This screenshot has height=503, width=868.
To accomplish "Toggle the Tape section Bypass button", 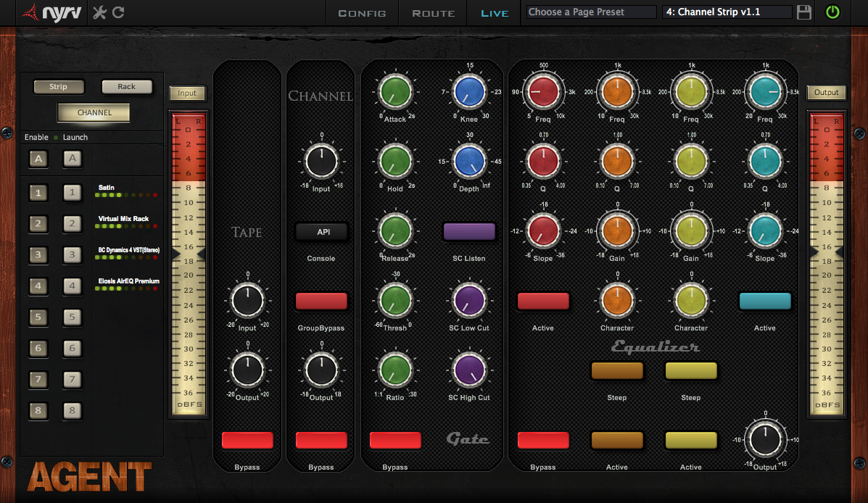I will tap(247, 440).
